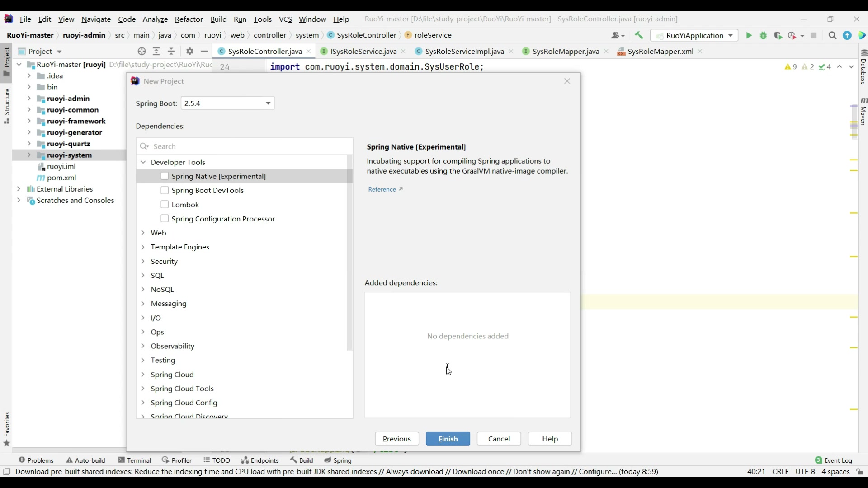This screenshot has width=868, height=488.
Task: Open the Spring Boot version dropdown
Action: [x=227, y=103]
